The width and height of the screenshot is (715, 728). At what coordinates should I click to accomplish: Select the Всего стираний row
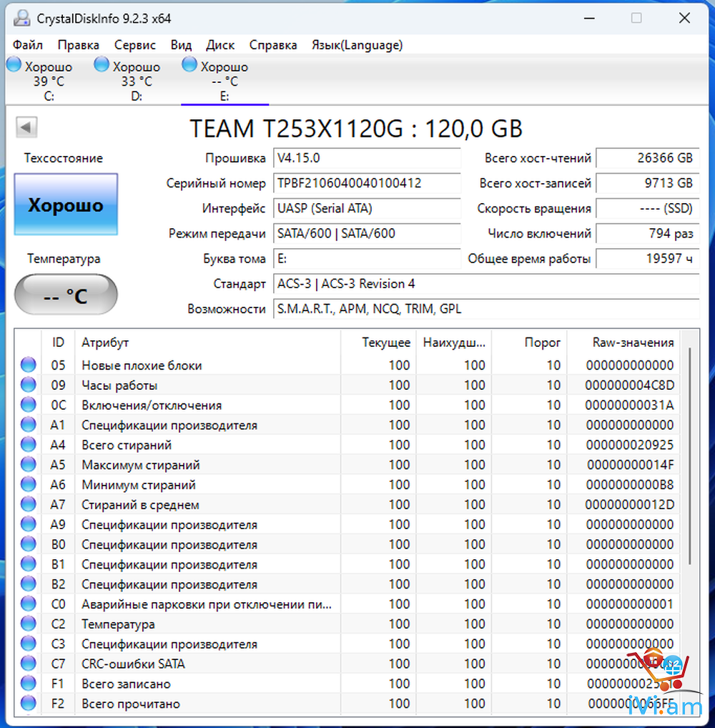[x=348, y=446]
